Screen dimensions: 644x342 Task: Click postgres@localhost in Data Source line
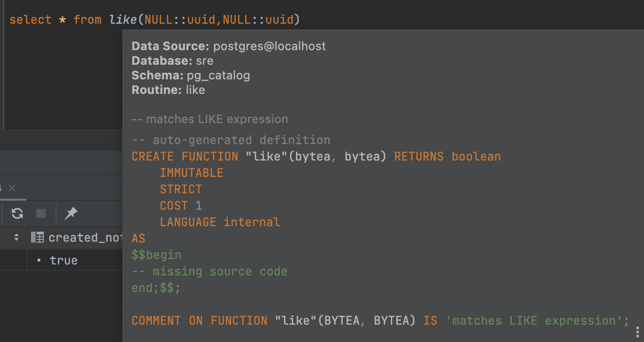(x=270, y=46)
